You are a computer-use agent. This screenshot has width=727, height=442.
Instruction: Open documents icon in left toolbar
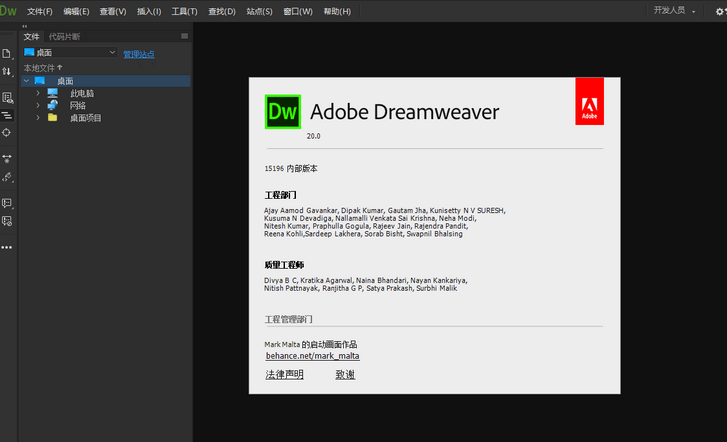pyautogui.click(x=6, y=54)
